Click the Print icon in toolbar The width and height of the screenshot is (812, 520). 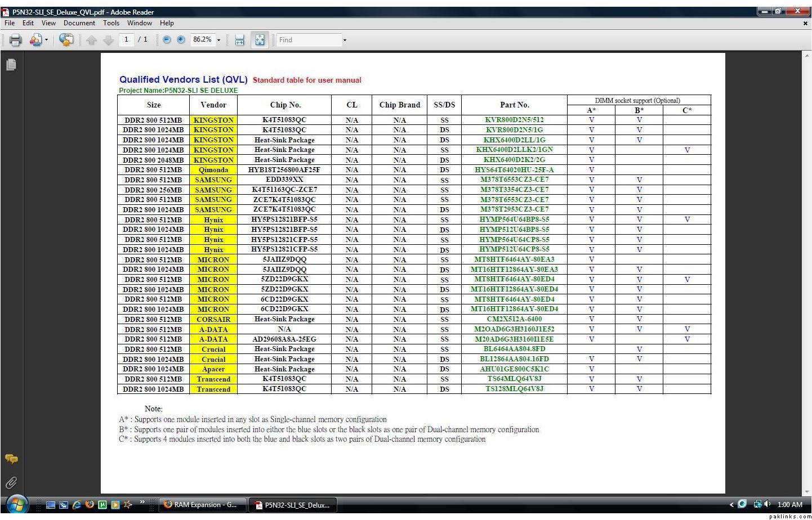[x=15, y=40]
